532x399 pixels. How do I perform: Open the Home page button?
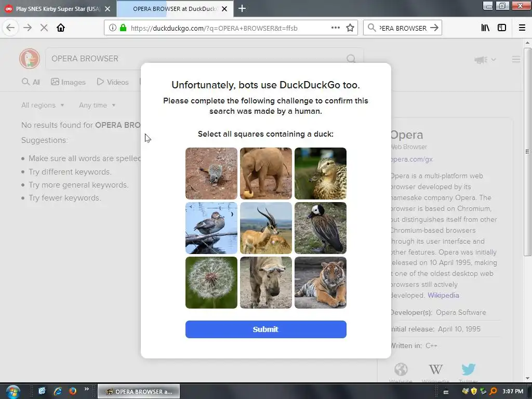pyautogui.click(x=61, y=28)
